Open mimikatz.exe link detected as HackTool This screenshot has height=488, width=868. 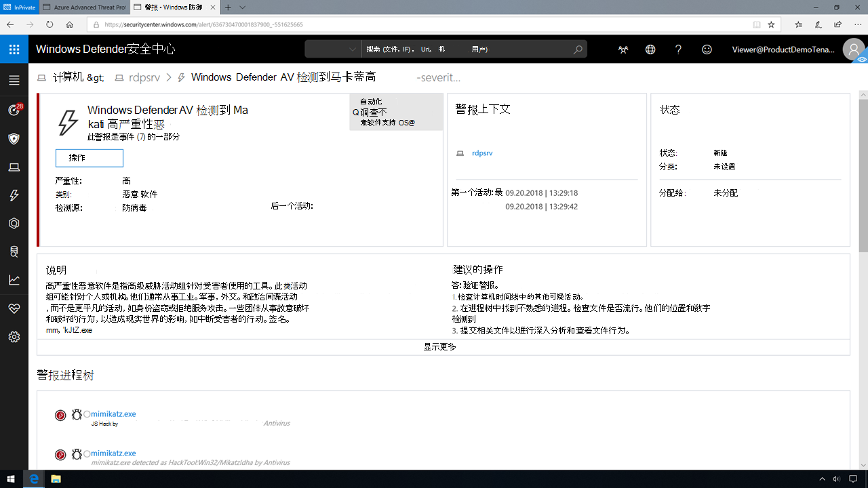113,453
